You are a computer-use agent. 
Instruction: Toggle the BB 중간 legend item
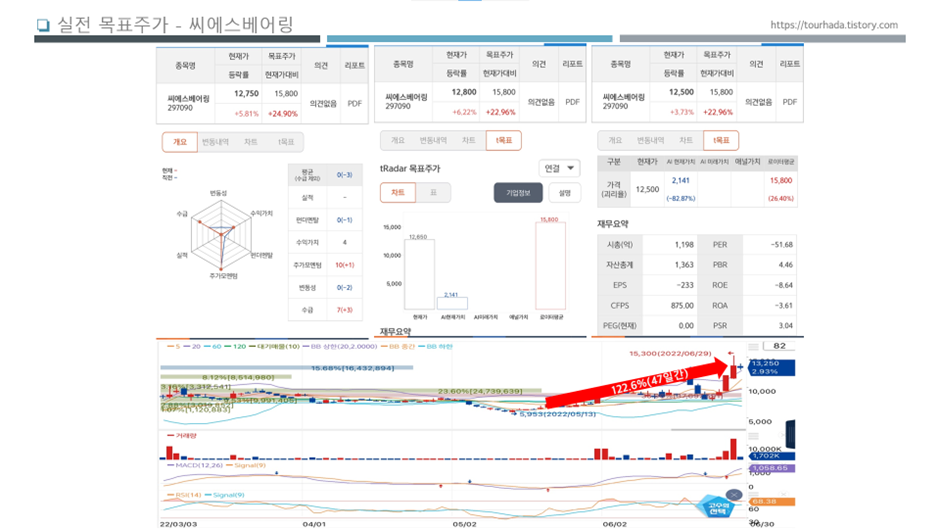pyautogui.click(x=398, y=347)
